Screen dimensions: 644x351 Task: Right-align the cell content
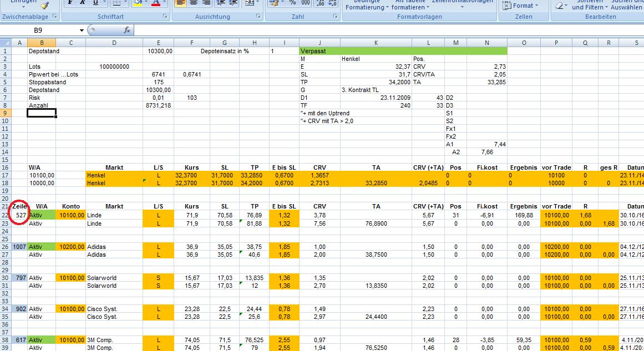[207, 3]
